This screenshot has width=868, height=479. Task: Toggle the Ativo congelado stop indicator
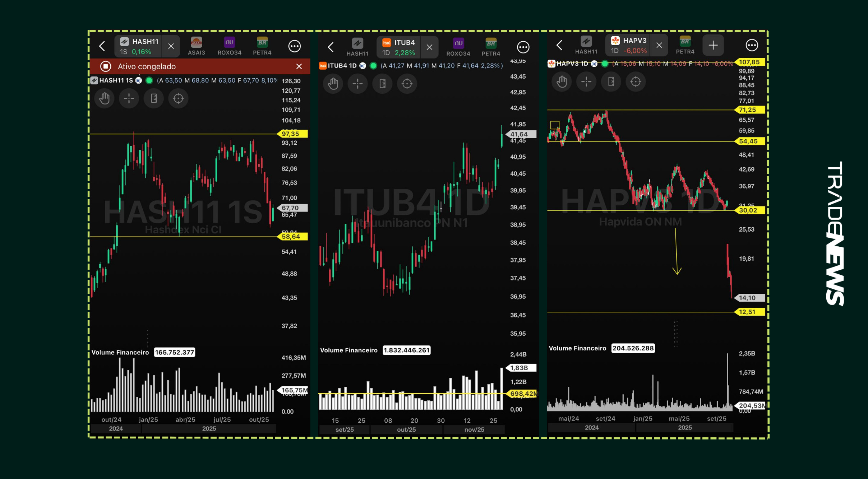[x=106, y=66]
